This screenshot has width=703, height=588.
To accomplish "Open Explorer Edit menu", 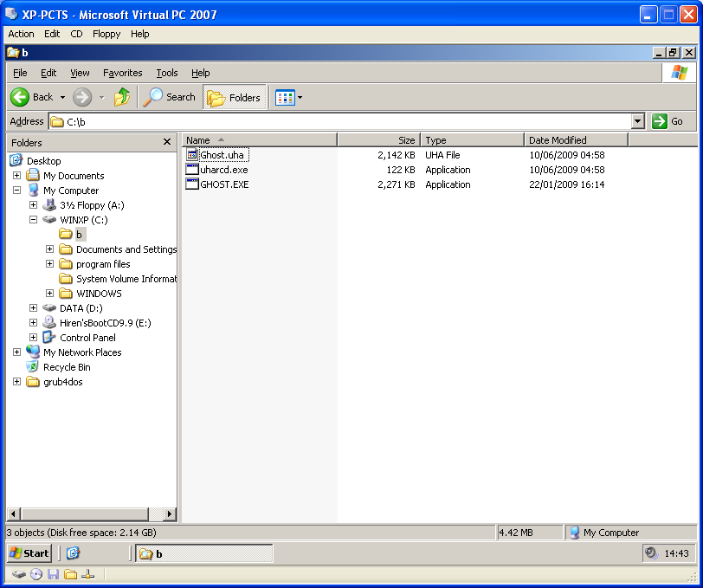I will [48, 73].
